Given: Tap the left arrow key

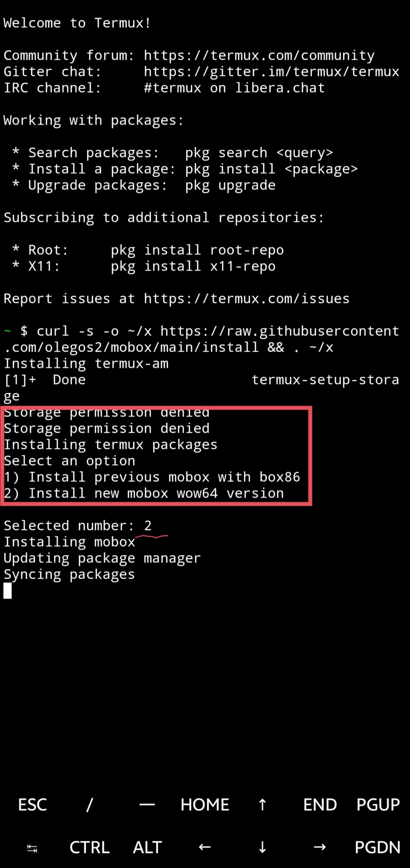Looking at the screenshot, I should click(205, 847).
